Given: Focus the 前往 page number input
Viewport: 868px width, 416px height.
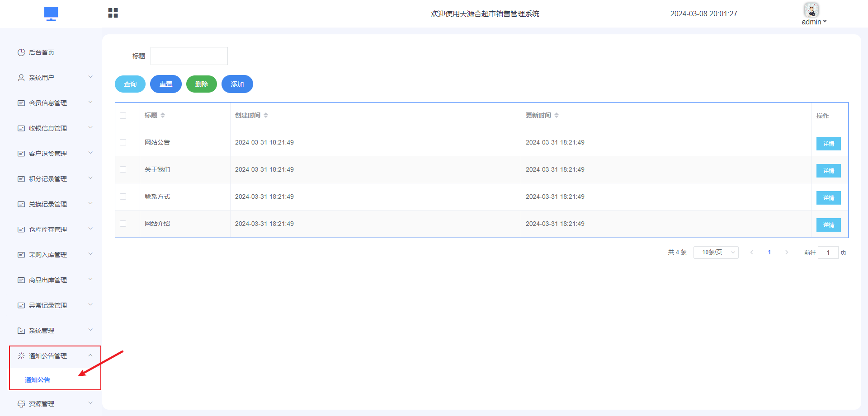Looking at the screenshot, I should pos(828,252).
